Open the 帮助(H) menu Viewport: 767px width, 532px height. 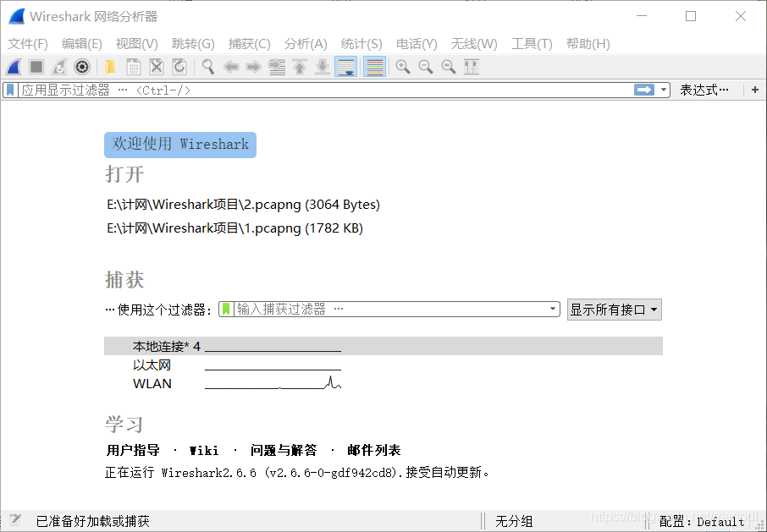point(588,44)
